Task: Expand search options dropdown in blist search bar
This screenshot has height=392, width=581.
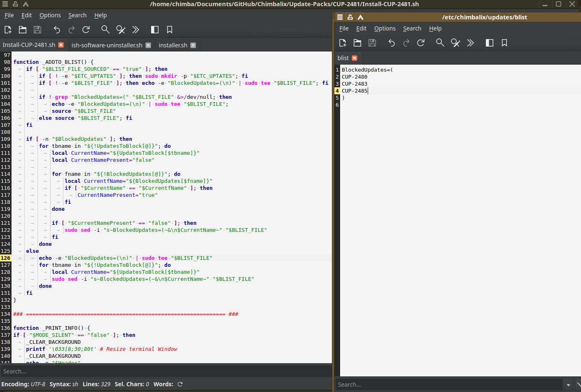Action: pyautogui.click(x=568, y=385)
